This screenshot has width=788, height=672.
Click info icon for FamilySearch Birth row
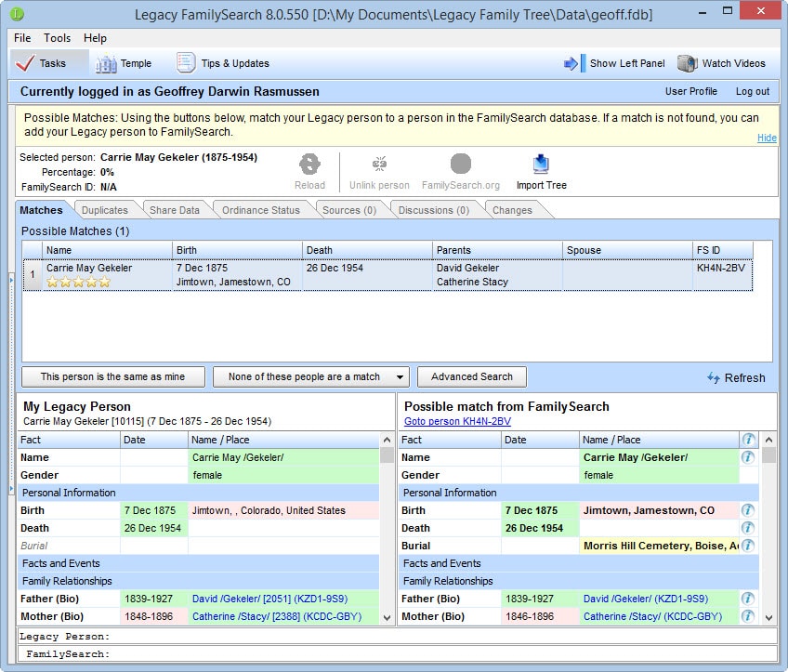click(748, 510)
